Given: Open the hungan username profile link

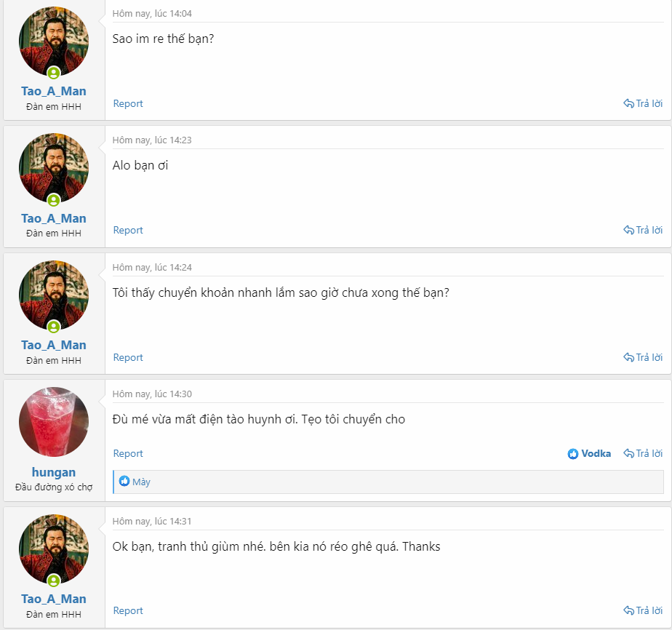Looking at the screenshot, I should 54,472.
